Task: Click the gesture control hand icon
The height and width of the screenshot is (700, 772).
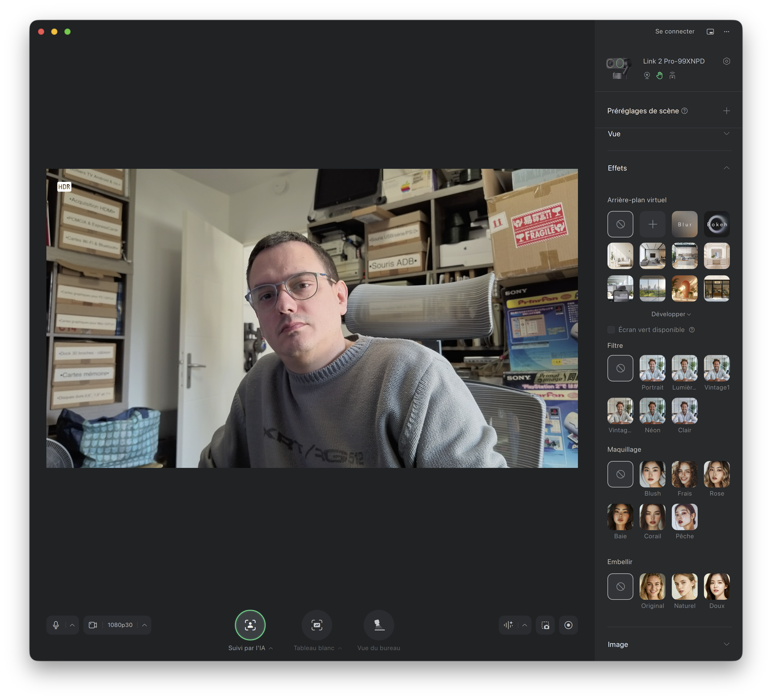Action: (x=659, y=75)
